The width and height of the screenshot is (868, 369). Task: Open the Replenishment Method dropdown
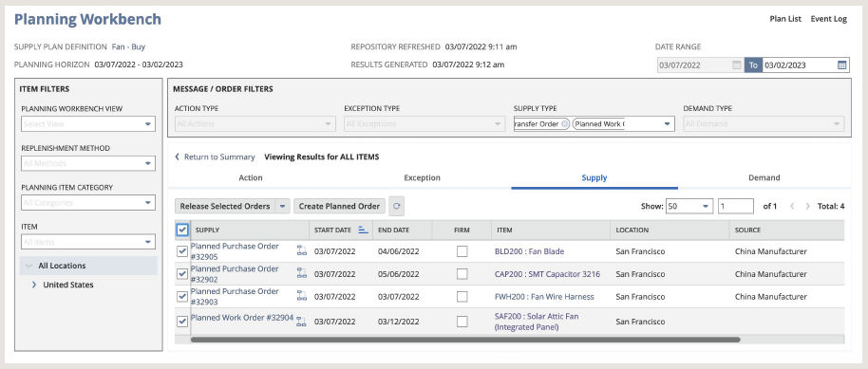coord(88,163)
